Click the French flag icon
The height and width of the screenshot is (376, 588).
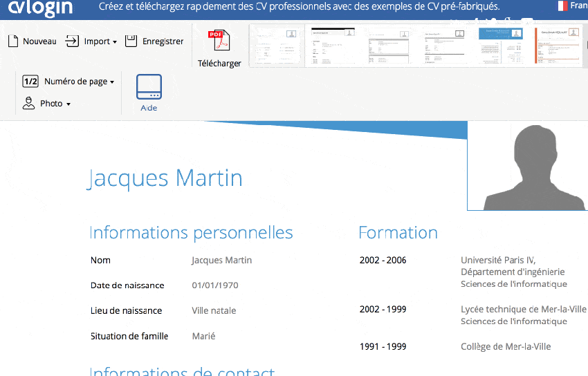click(562, 6)
